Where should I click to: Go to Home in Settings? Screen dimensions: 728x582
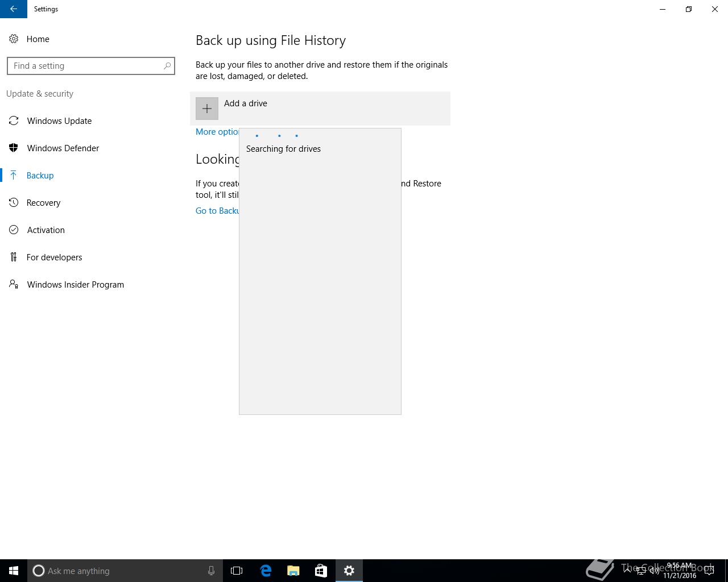coord(38,39)
